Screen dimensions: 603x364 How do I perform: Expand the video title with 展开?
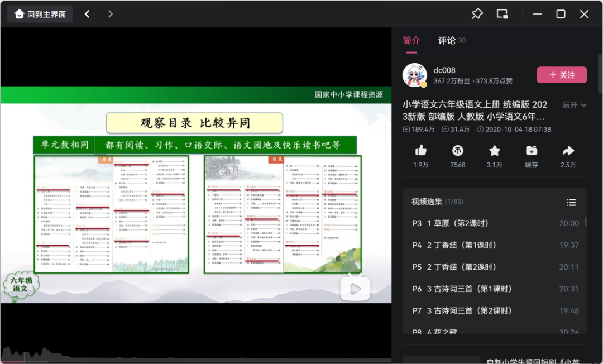(x=574, y=105)
